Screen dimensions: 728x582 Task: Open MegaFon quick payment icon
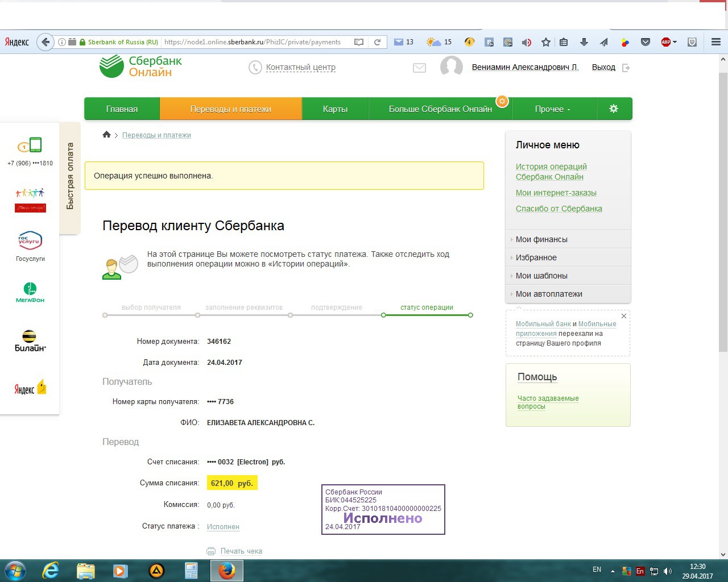pos(30,292)
